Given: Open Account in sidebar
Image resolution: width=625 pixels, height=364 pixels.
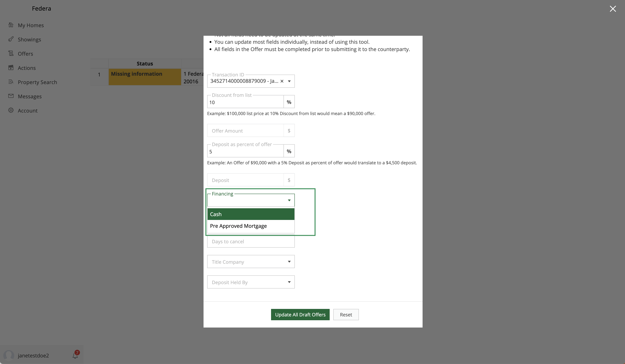Looking at the screenshot, I should (x=28, y=111).
